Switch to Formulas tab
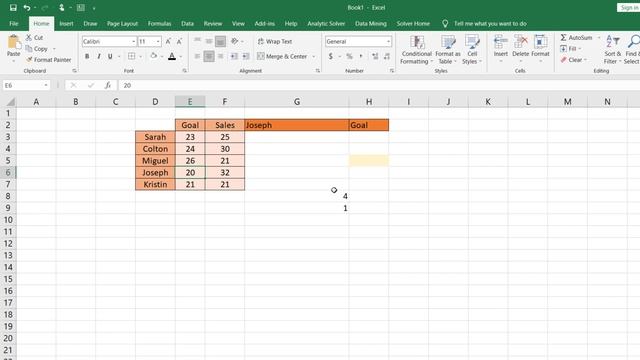This screenshot has height=360, width=640. point(159,24)
